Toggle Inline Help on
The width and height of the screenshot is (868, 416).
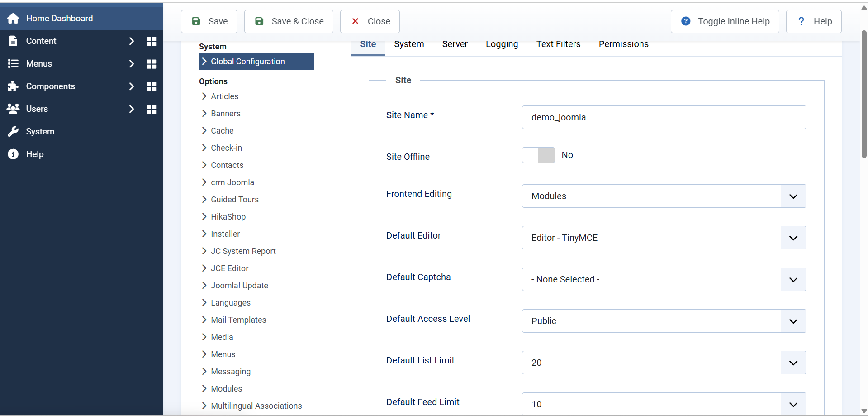click(x=725, y=21)
